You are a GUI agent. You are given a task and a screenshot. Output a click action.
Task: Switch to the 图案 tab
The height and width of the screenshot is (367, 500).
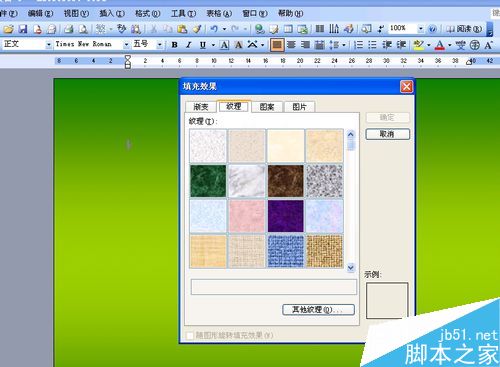click(x=267, y=107)
